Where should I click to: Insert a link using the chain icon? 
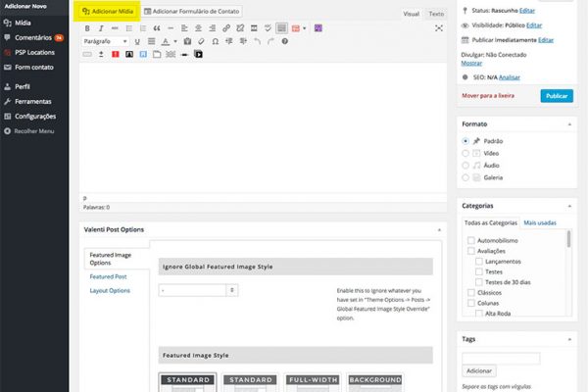[226, 29]
